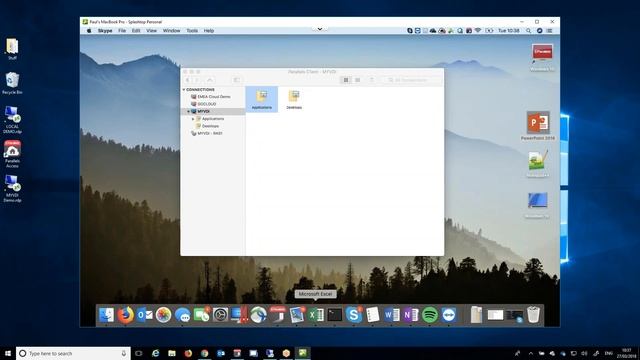Open the Apple menu

(89, 31)
